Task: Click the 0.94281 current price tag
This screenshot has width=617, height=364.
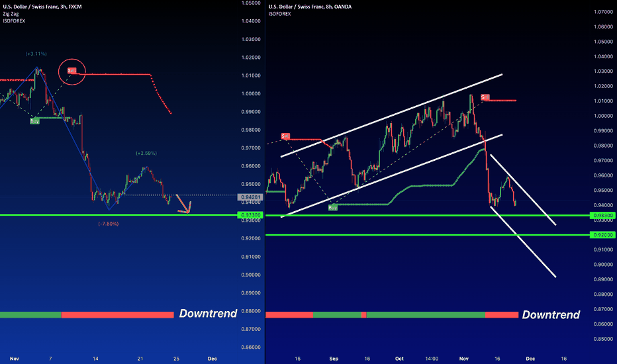Action: click(250, 197)
